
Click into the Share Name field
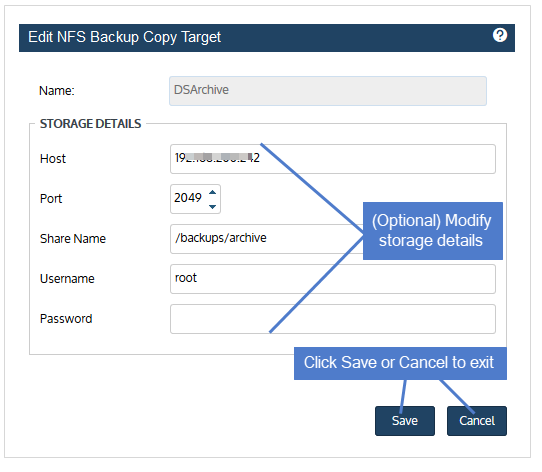pos(267,239)
